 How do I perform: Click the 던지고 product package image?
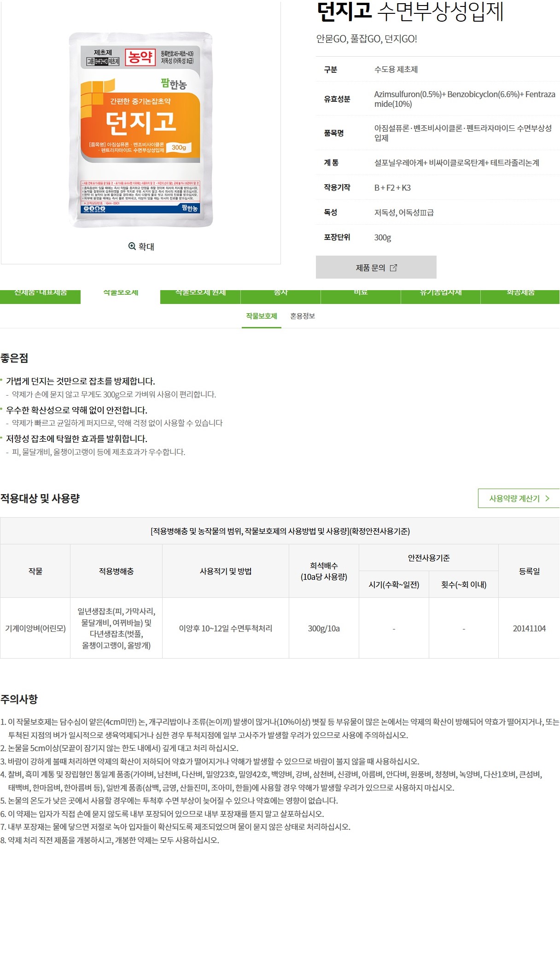(x=141, y=129)
